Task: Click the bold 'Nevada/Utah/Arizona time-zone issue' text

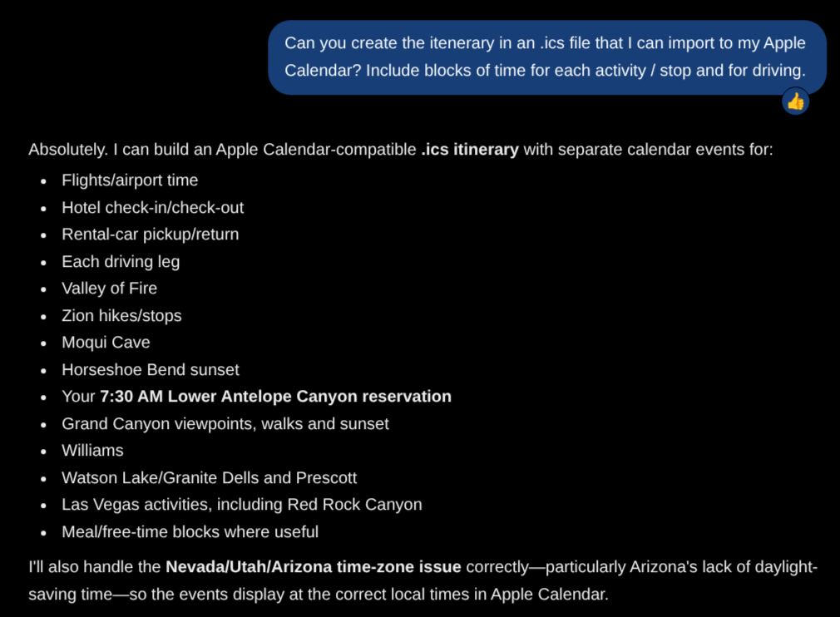Action: (314, 566)
